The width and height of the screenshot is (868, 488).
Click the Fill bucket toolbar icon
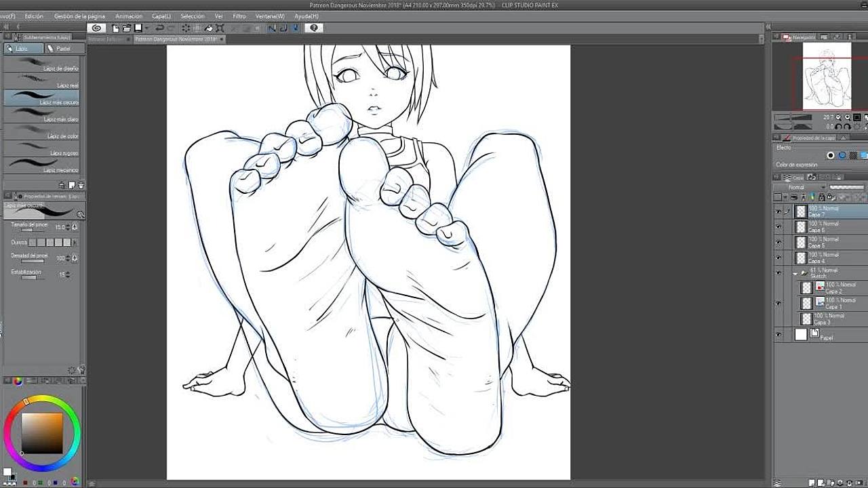pyautogui.click(x=209, y=28)
